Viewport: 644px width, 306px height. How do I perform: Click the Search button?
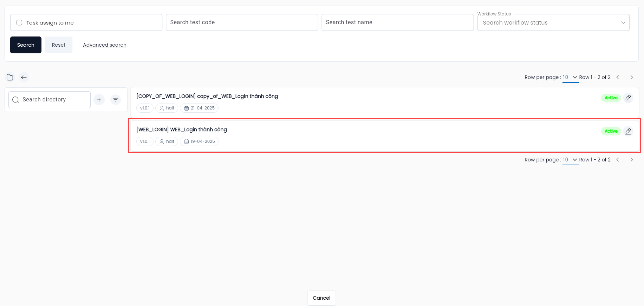point(26,45)
